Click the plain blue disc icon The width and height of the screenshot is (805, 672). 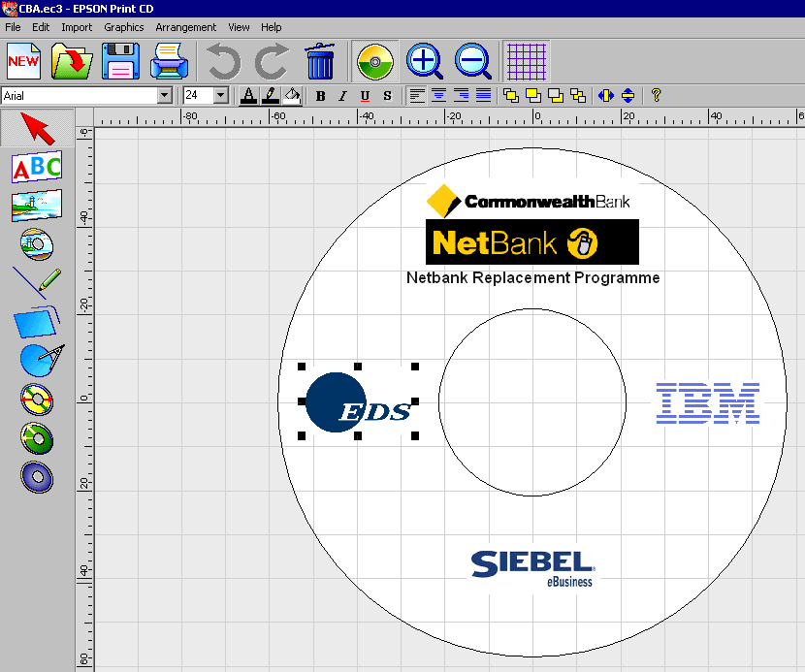tap(37, 477)
